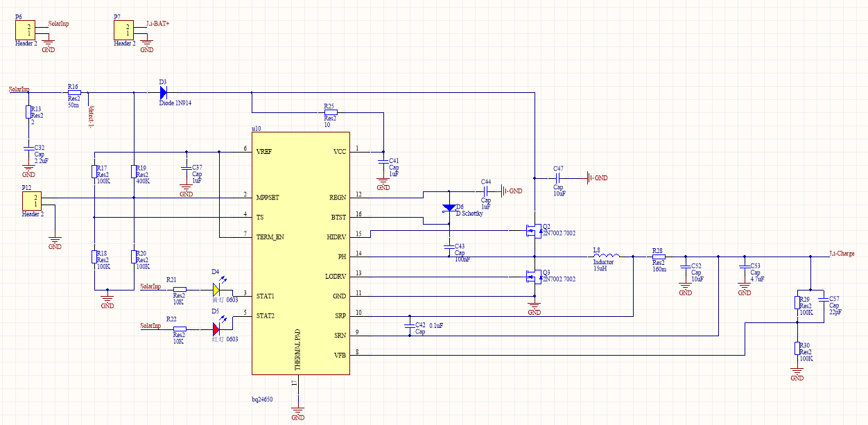Viewport: 868px width, 425px height.
Task: Select resistor R21 10K symbol
Action: 180,290
